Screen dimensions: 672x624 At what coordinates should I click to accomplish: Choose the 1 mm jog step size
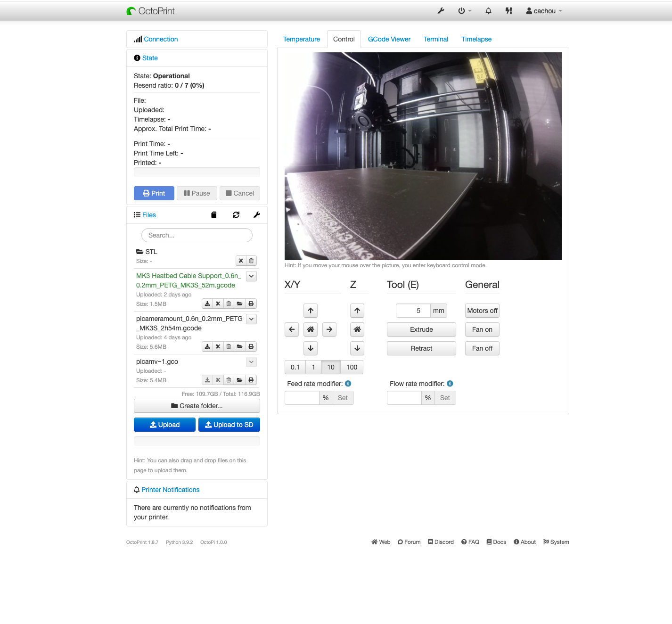(313, 367)
